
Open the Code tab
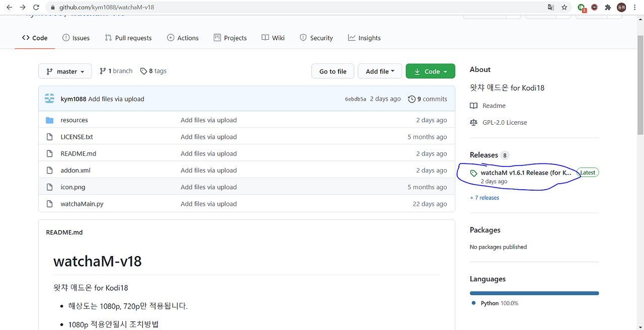pyautogui.click(x=35, y=38)
